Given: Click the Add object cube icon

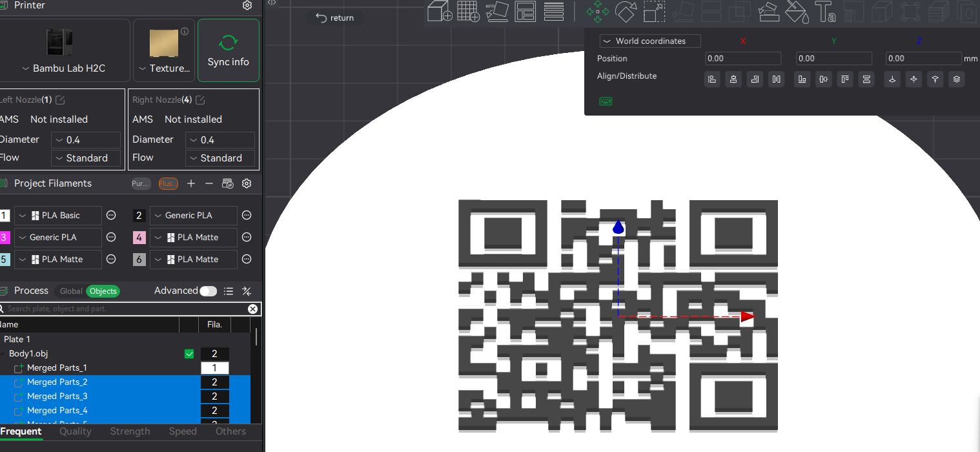Looking at the screenshot, I should point(440,11).
